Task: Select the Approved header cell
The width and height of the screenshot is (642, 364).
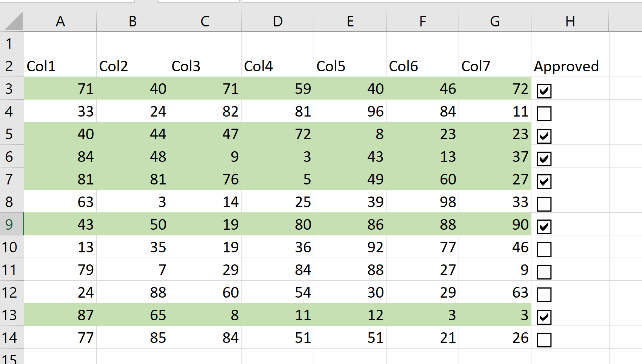Action: pyautogui.click(x=566, y=66)
